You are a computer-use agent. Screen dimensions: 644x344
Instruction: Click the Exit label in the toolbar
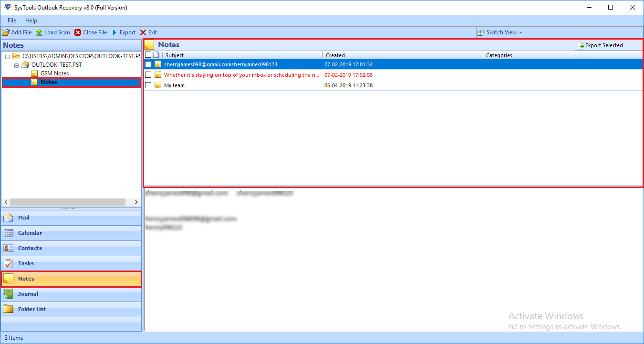(153, 32)
